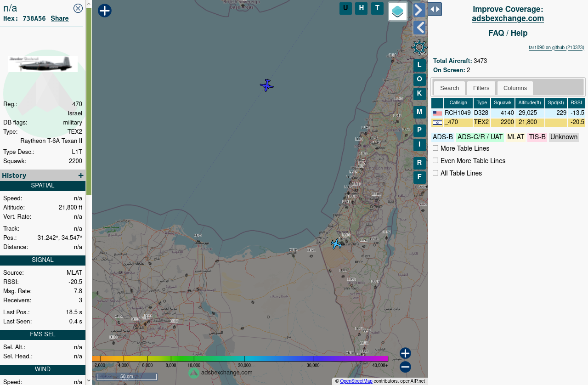Toggle the K map button
The height and width of the screenshot is (385, 588).
click(419, 94)
